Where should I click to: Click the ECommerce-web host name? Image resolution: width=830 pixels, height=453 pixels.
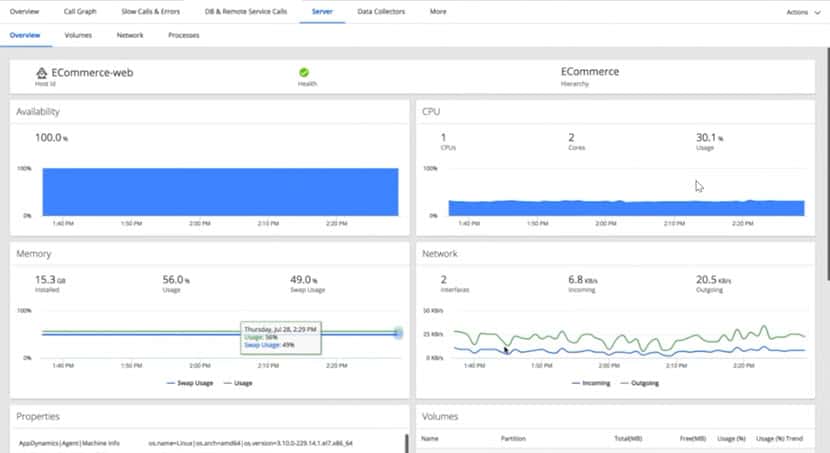92,73
